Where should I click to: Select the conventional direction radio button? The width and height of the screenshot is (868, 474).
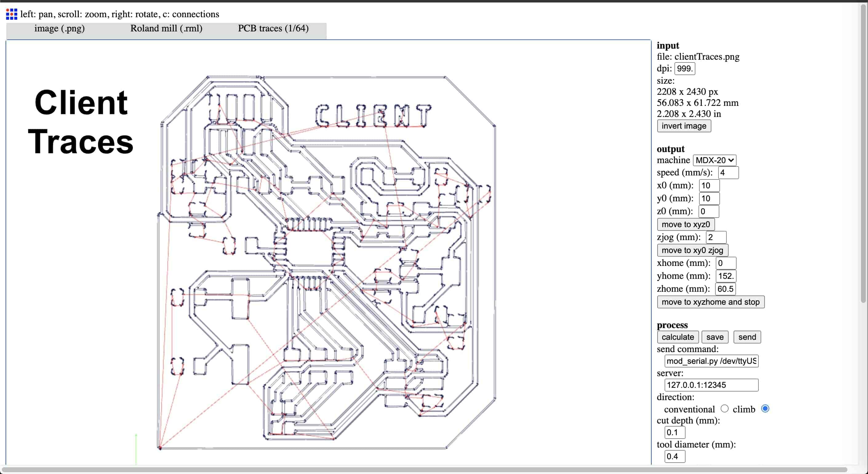tap(724, 409)
